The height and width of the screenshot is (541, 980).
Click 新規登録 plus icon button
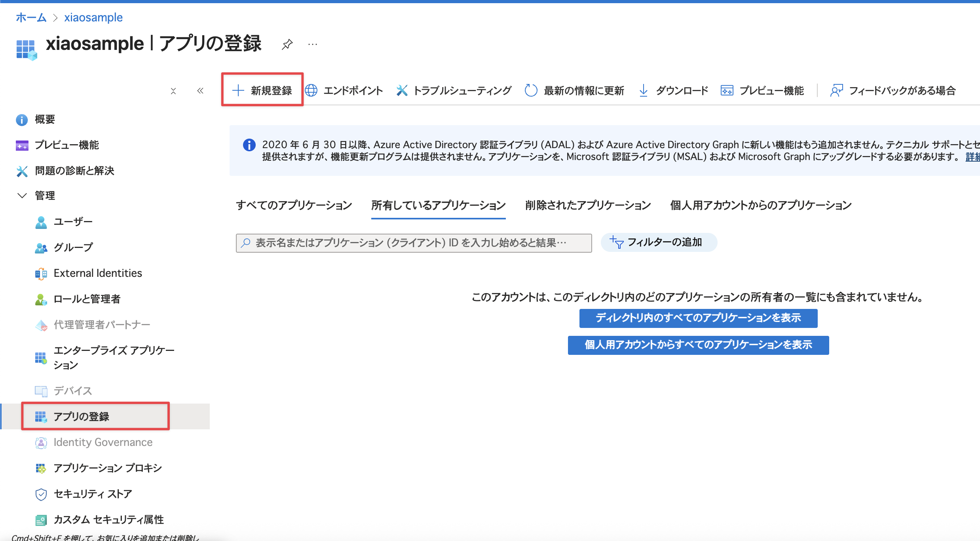262,90
